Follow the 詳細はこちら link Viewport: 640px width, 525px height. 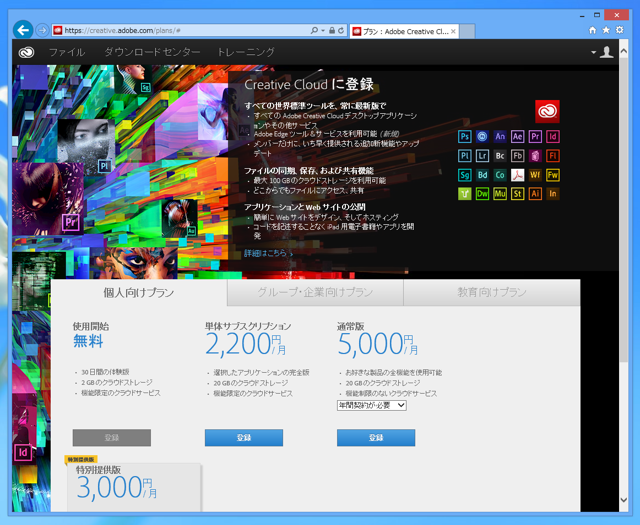click(x=269, y=253)
